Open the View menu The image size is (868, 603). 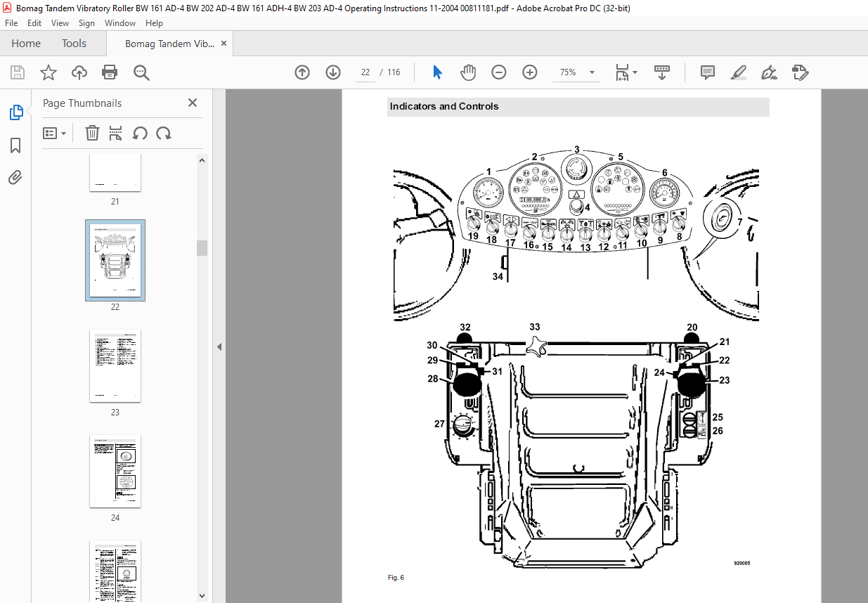click(x=61, y=23)
